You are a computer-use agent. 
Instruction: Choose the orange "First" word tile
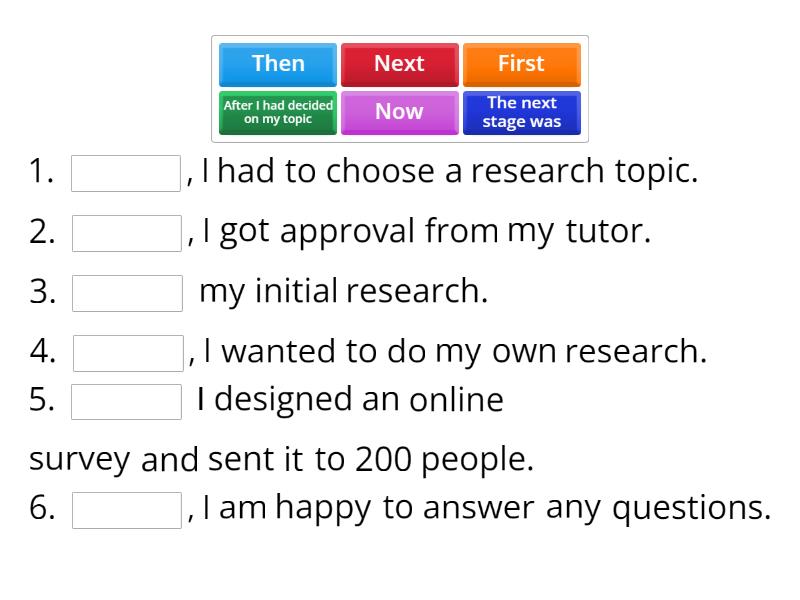coord(521,64)
